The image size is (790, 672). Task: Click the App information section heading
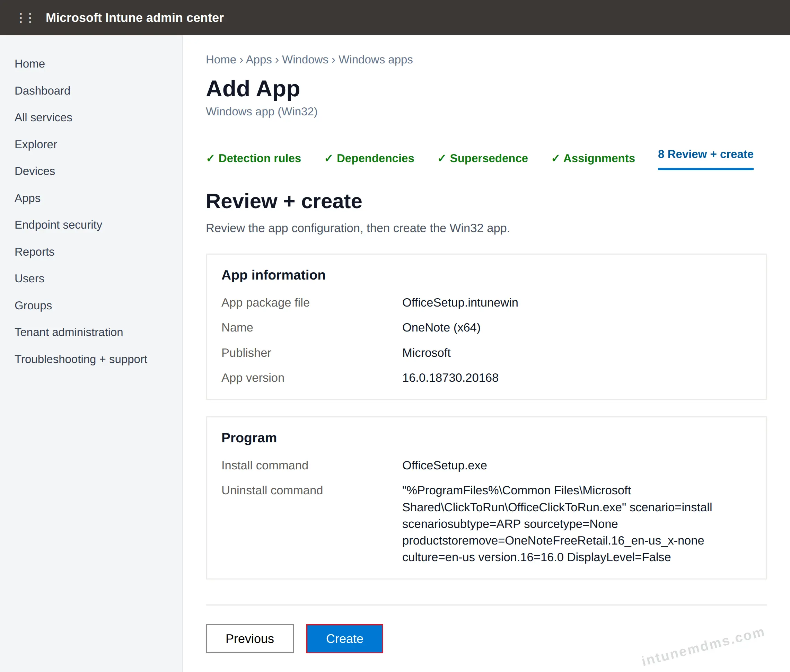click(x=274, y=275)
